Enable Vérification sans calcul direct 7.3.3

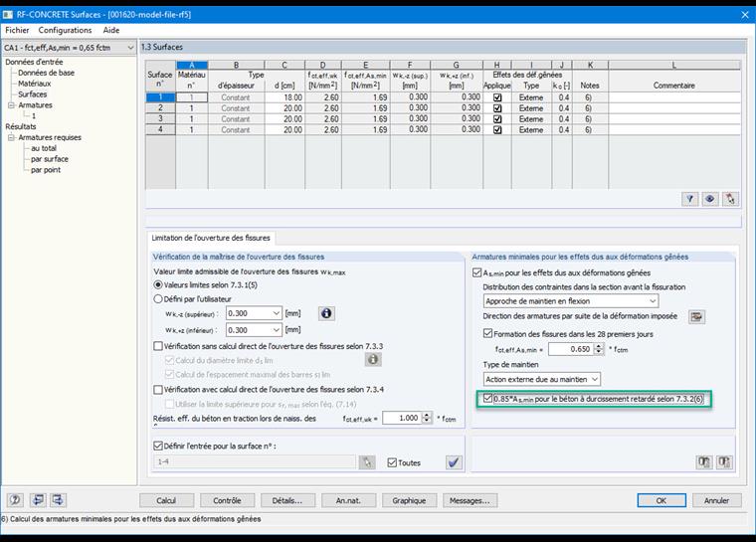tap(157, 346)
